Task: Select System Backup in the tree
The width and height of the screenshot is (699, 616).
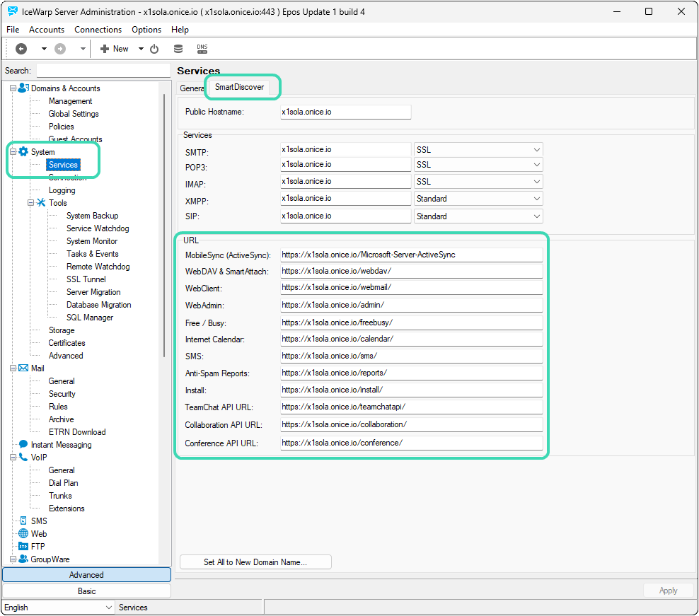Action: [92, 216]
